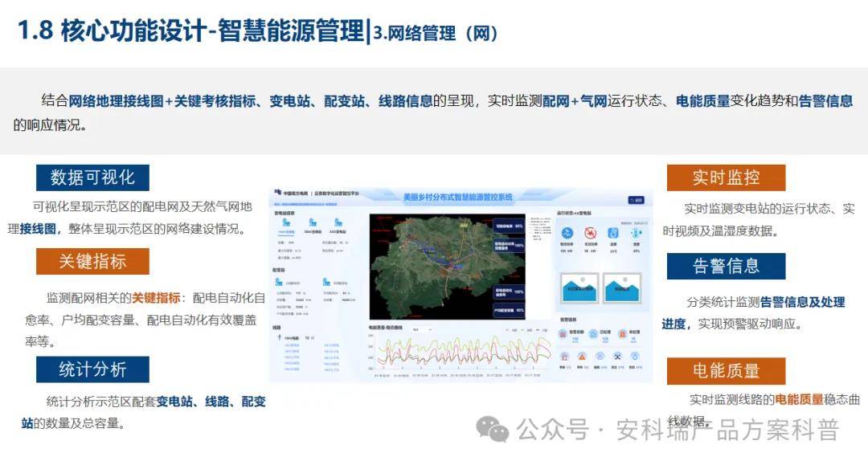Click the tools-shaped alarm category icon
The image size is (868, 465).
pyautogui.click(x=617, y=356)
